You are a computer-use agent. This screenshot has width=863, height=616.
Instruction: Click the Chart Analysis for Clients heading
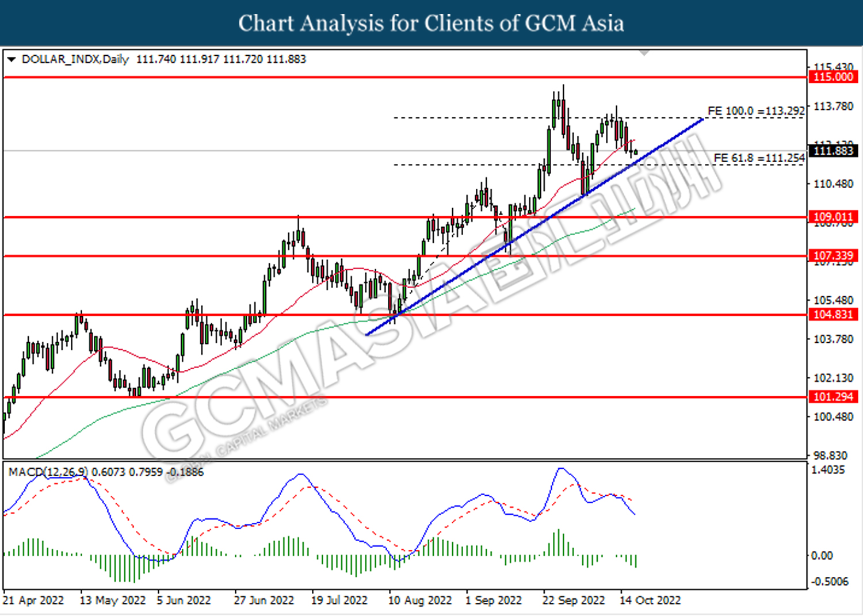coord(431,24)
